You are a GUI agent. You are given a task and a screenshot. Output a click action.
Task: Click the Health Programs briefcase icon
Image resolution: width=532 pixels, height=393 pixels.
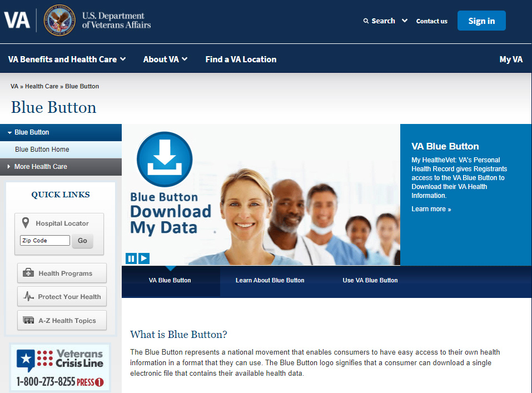(28, 273)
